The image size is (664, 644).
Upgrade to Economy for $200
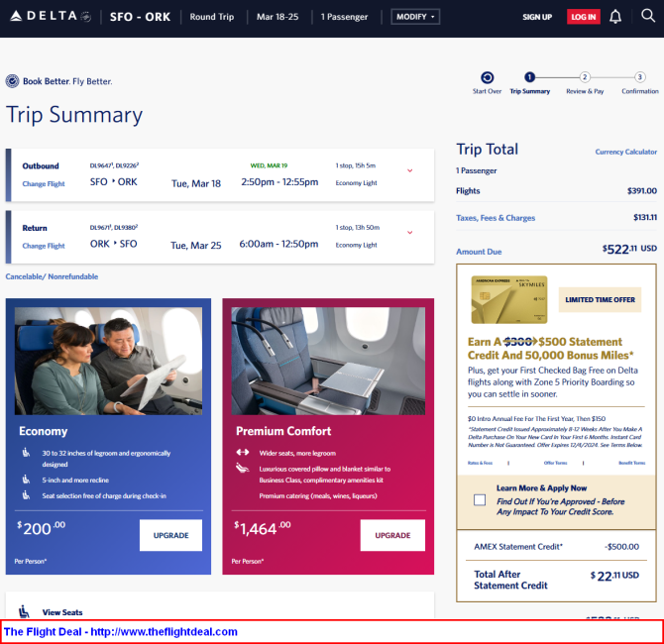click(x=170, y=535)
